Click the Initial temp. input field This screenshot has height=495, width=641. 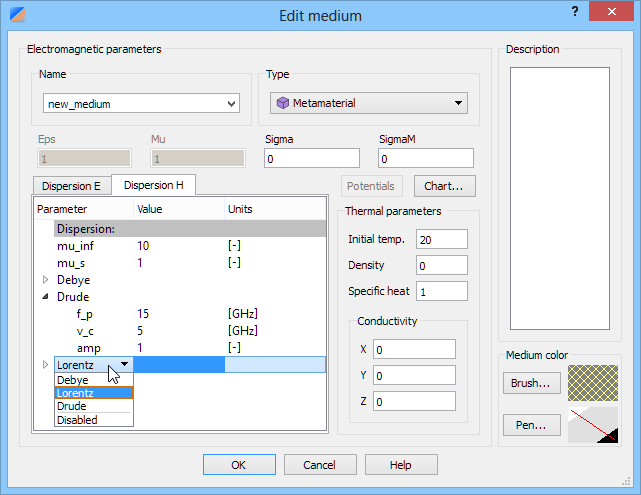(x=442, y=239)
